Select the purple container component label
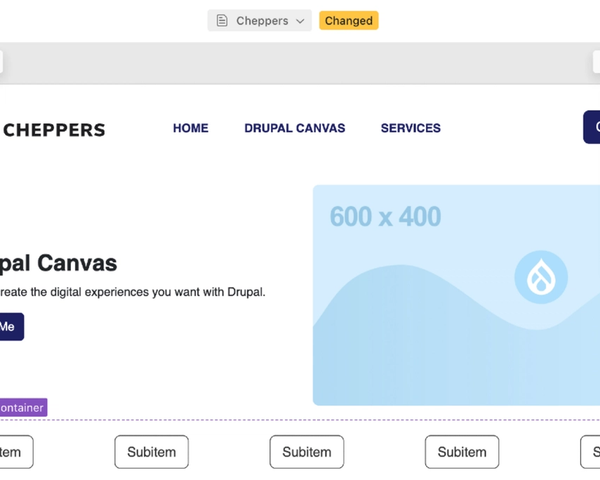The width and height of the screenshot is (600, 480). coord(23,407)
